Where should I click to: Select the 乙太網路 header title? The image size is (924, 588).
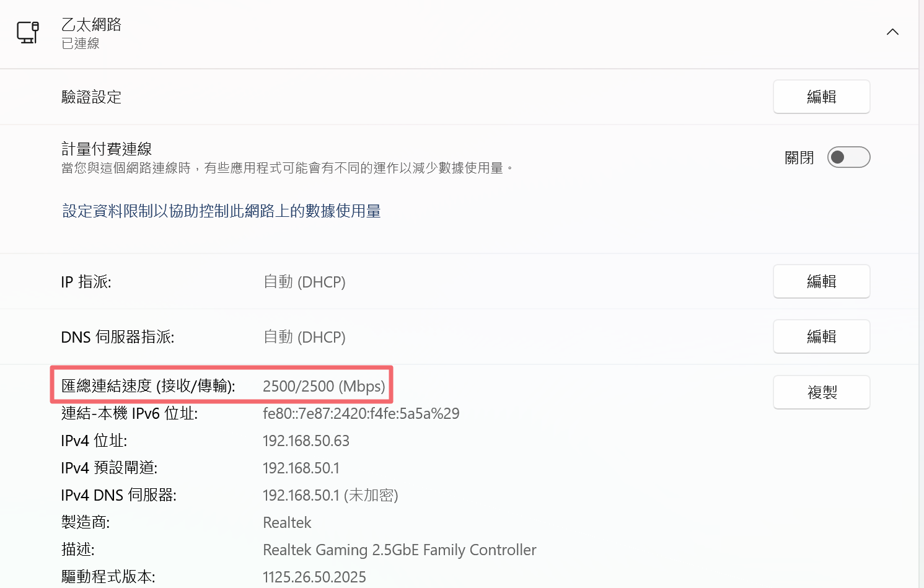(x=91, y=24)
